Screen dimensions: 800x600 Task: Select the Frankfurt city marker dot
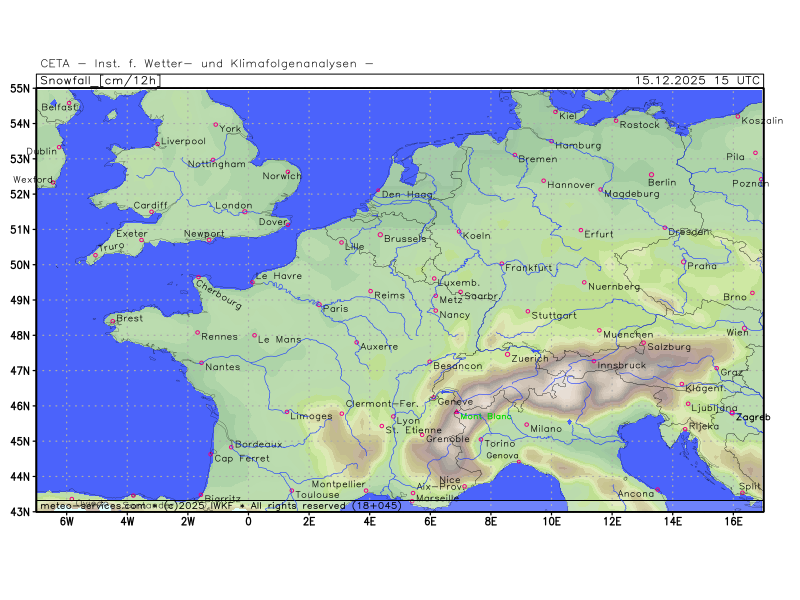click(x=502, y=264)
